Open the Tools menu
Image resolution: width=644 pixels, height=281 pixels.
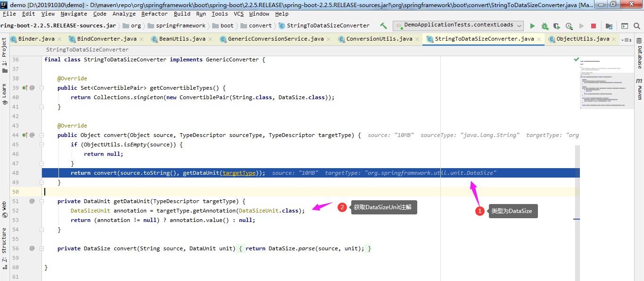219,14
